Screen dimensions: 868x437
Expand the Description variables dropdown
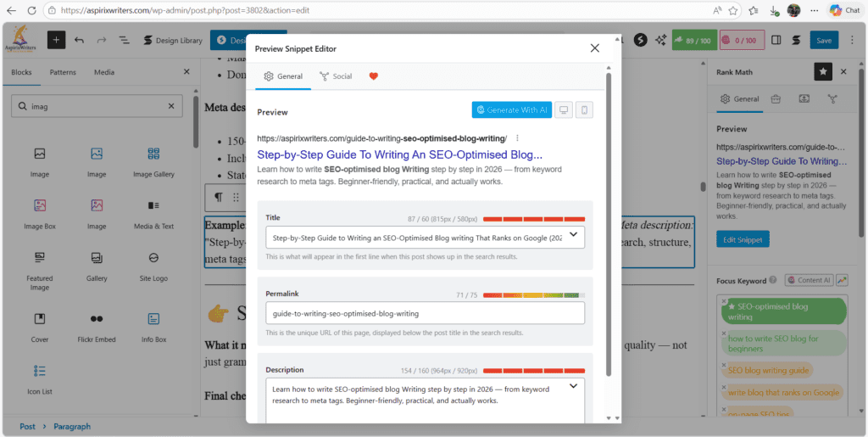574,386
